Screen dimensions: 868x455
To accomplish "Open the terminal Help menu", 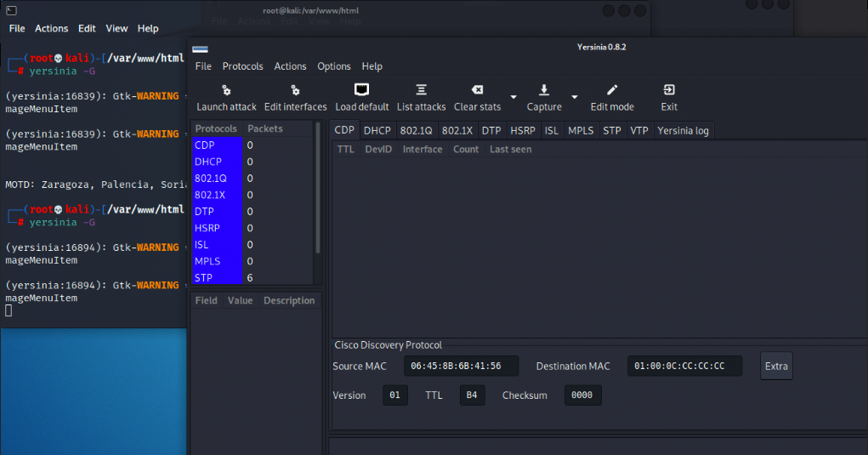I will (148, 28).
